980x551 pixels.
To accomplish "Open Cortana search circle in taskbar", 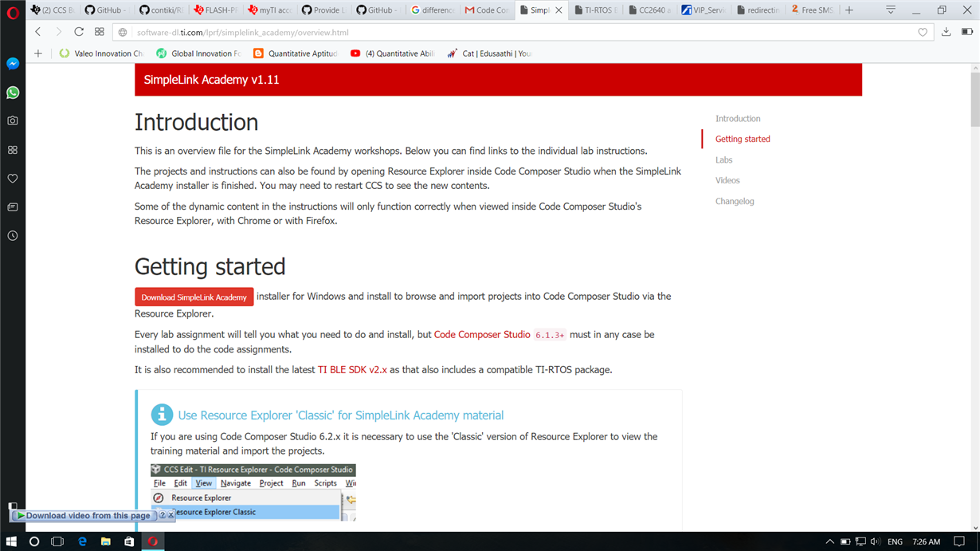I will point(34,541).
